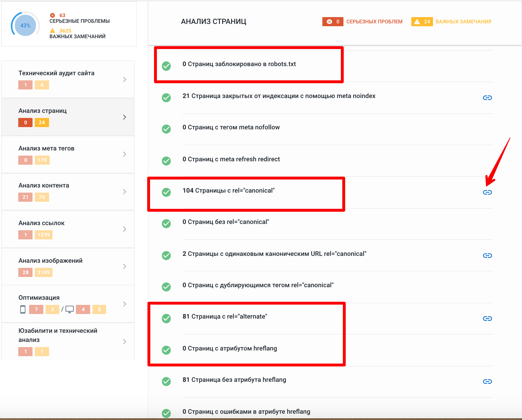Click red error icon next to 63 in summary
Viewport: 522px width, 420px height.
52,15
